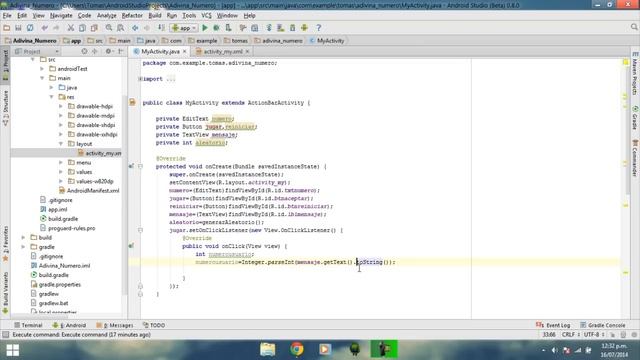Click the Make Project icon
The height and width of the screenshot is (360, 640).
(x=161, y=28)
